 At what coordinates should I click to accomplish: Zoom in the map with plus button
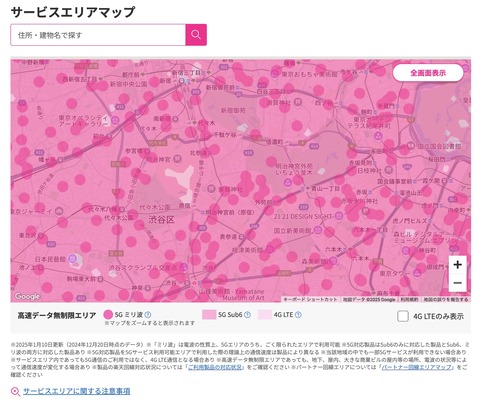coord(457,265)
